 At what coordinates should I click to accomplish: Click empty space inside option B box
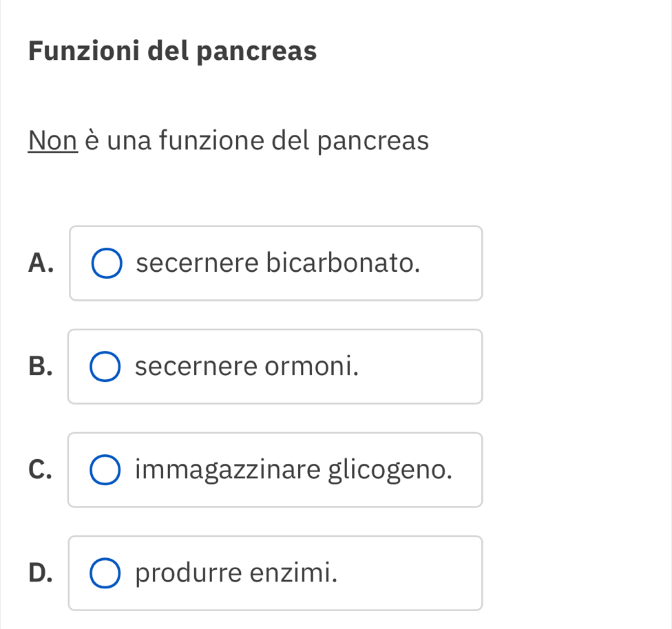click(x=420, y=366)
